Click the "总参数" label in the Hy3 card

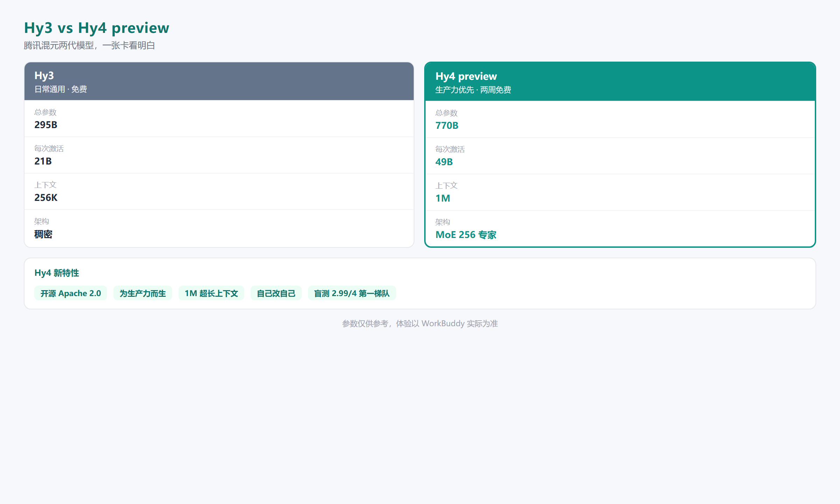[x=45, y=112]
